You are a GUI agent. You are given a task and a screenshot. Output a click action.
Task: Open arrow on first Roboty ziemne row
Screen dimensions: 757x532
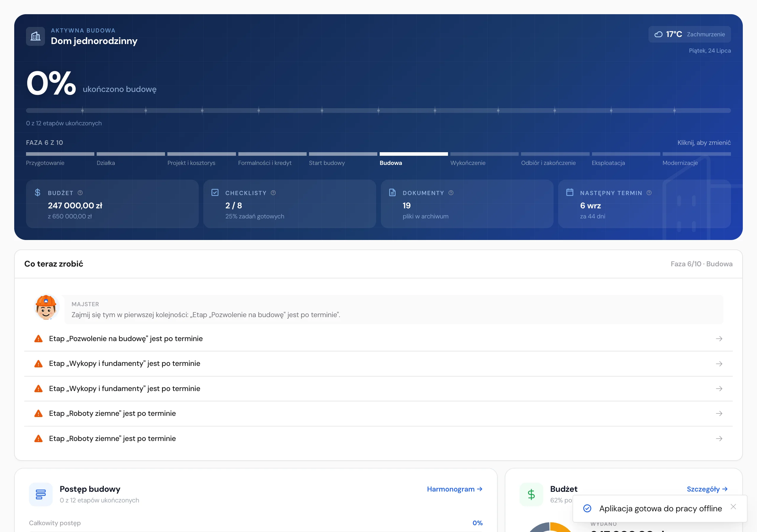(719, 414)
